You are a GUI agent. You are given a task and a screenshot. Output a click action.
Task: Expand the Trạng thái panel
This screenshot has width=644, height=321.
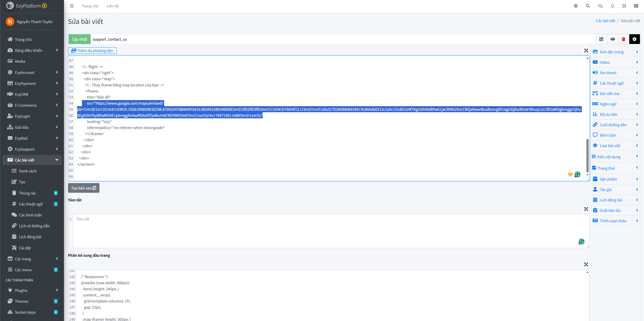click(x=615, y=168)
